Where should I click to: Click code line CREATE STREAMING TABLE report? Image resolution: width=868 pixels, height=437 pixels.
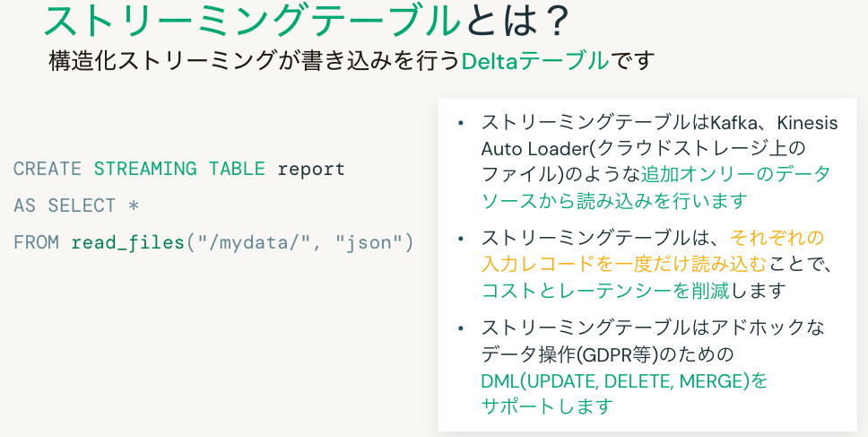(x=178, y=169)
